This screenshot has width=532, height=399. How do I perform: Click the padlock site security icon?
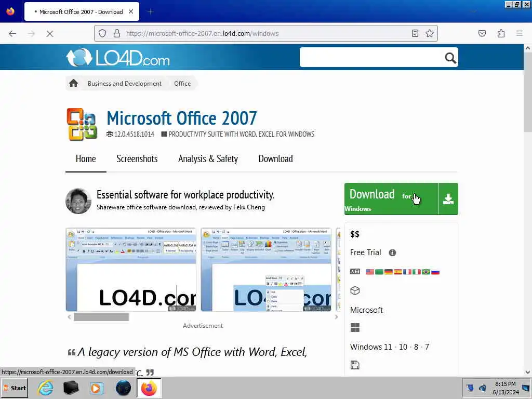point(117,33)
